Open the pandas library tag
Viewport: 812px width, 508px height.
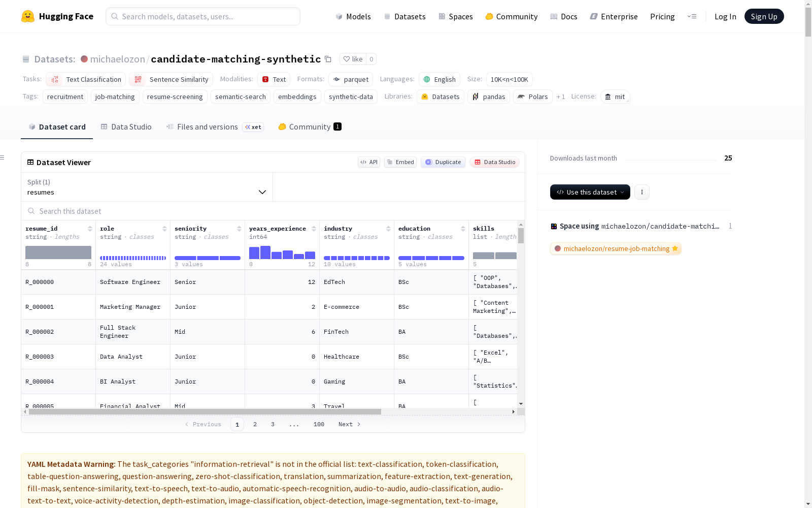pos(489,97)
